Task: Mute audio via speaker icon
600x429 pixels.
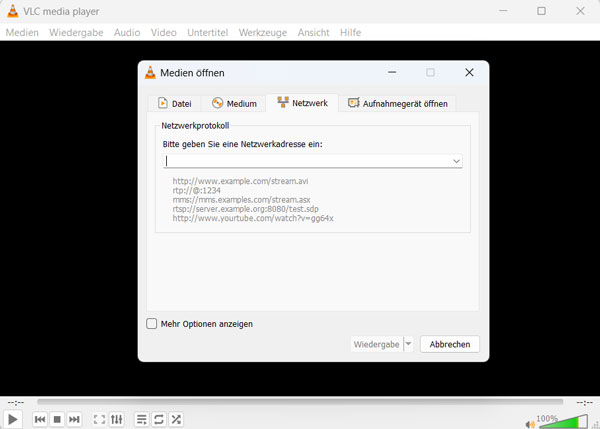Action: pos(530,424)
